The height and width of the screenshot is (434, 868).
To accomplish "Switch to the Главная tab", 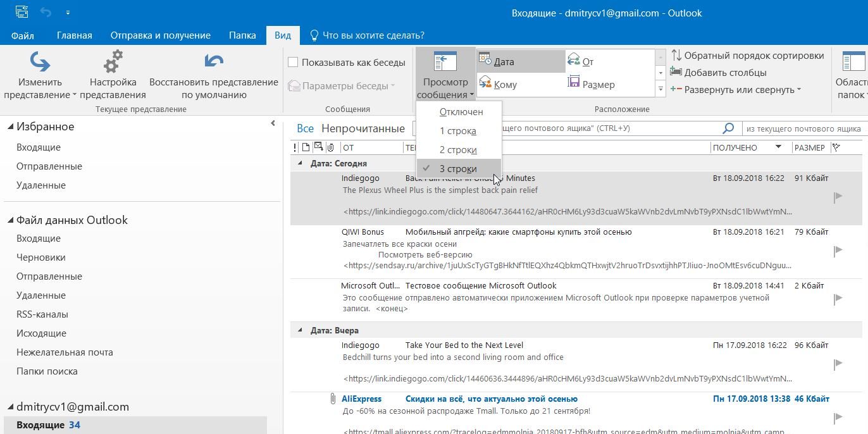I will (75, 35).
